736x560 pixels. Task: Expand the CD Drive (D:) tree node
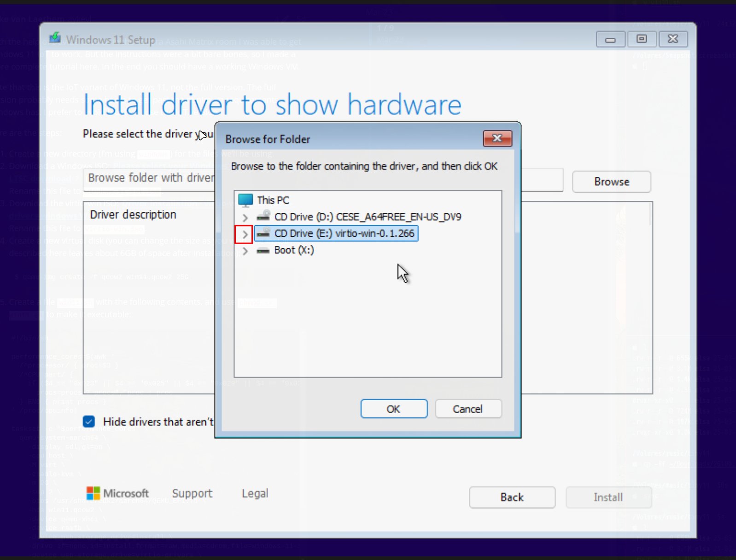coord(245,217)
